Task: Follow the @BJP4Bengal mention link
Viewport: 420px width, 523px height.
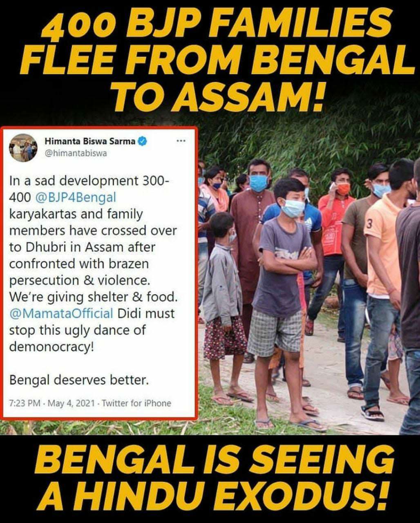Action: 76,197
